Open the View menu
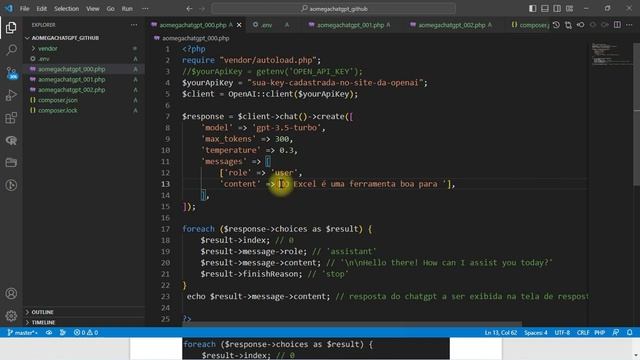 (93, 9)
